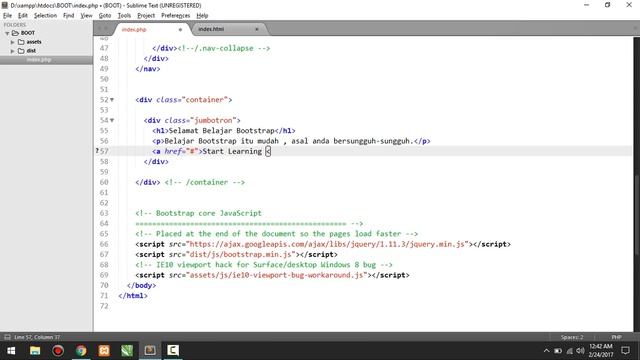Click the ie10-viewport-bug-workaround.js path
The height and width of the screenshot is (360, 640).
pos(276,275)
